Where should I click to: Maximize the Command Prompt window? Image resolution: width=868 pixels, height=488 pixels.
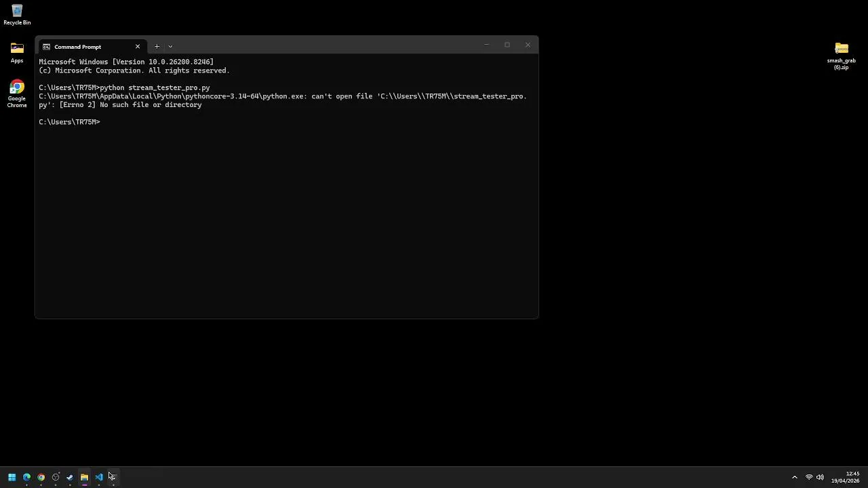[507, 45]
